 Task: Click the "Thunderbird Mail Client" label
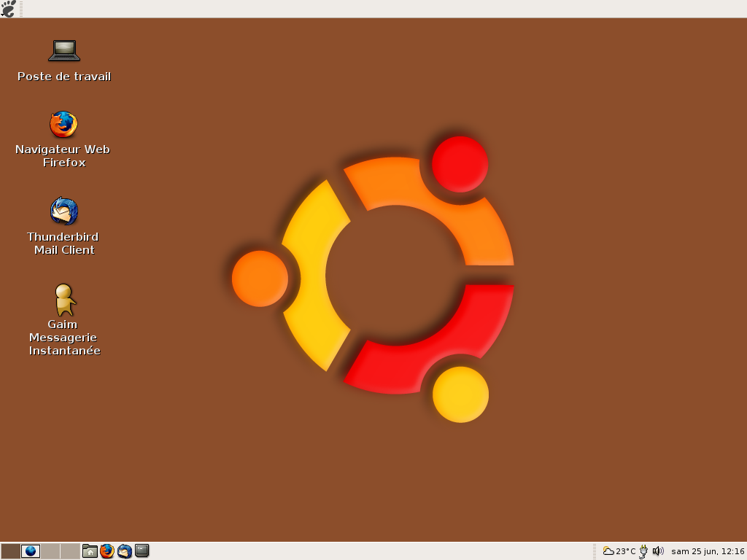click(63, 244)
